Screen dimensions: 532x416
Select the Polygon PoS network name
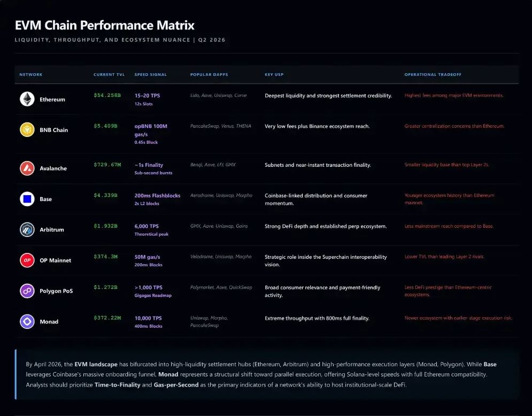coord(56,291)
